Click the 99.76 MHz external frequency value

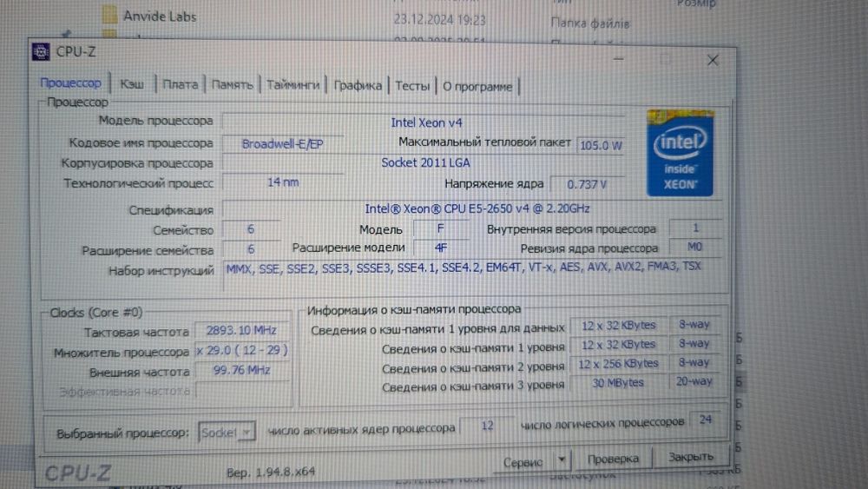point(241,370)
